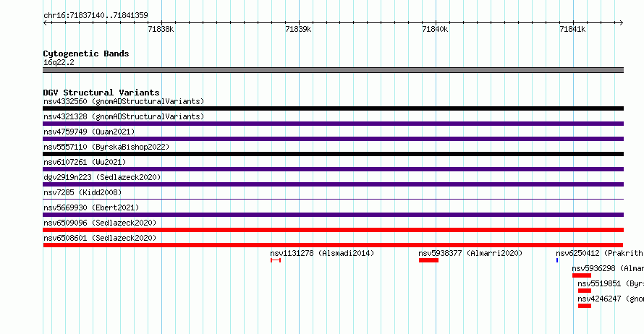644x334 pixels.
Task: Click the black bar under nsv4332560
Action: pyautogui.click(x=333, y=108)
